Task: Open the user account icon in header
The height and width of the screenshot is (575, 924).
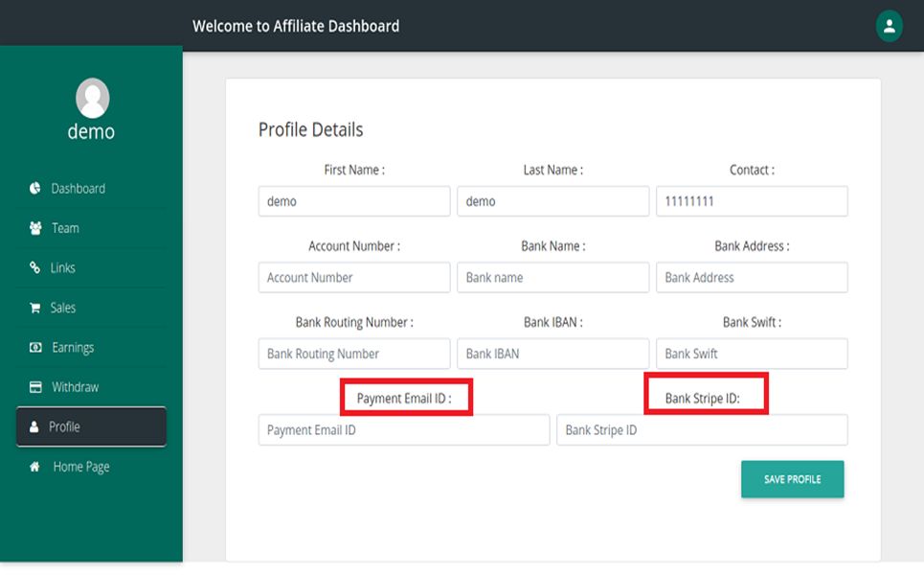Action: pyautogui.click(x=889, y=26)
